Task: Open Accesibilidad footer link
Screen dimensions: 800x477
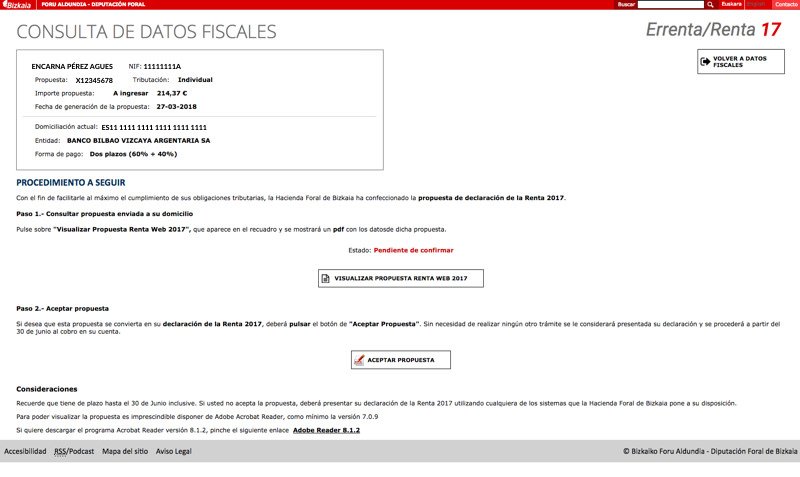Action: pos(25,451)
